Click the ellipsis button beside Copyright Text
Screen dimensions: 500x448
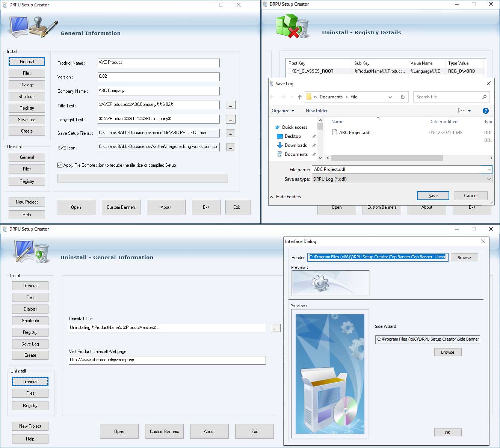230,119
